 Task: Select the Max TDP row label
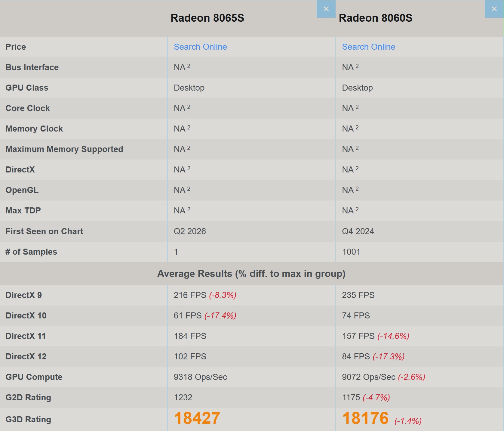pos(23,211)
